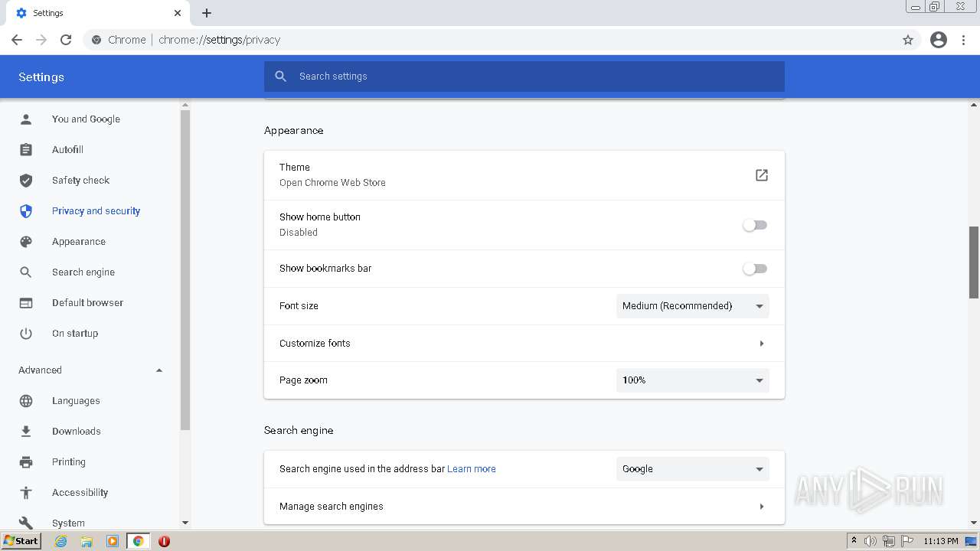980x551 pixels.
Task: Click the taskbar clock showing 11:13 PM
Action: pos(941,541)
